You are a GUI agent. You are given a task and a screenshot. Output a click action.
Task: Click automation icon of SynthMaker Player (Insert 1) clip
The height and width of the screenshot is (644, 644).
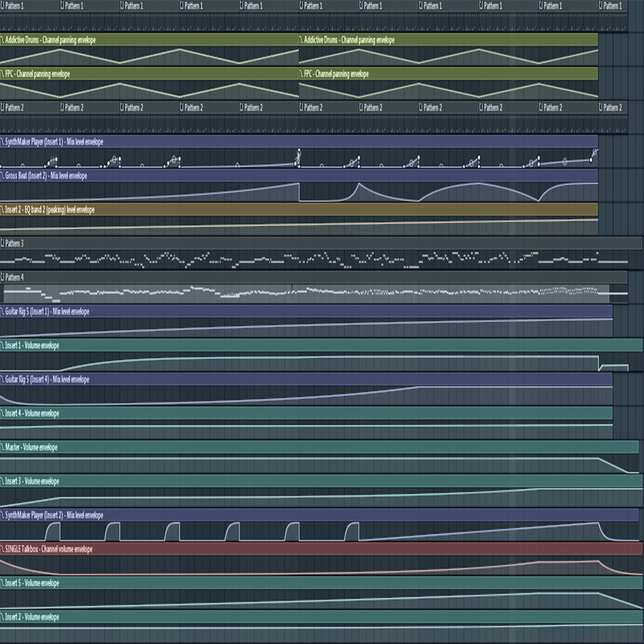tap(3, 142)
